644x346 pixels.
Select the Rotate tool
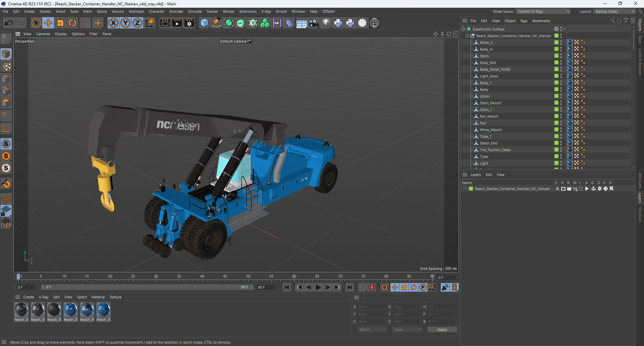click(72, 23)
